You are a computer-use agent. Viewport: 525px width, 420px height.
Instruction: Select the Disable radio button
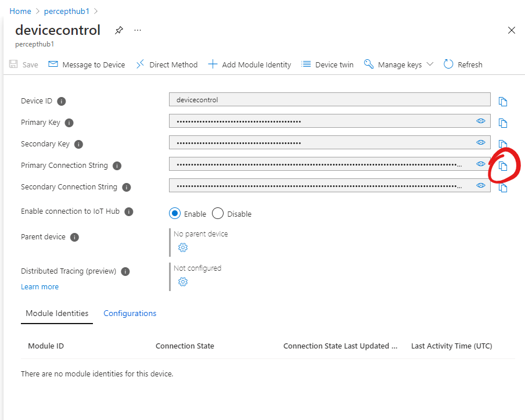(x=218, y=213)
